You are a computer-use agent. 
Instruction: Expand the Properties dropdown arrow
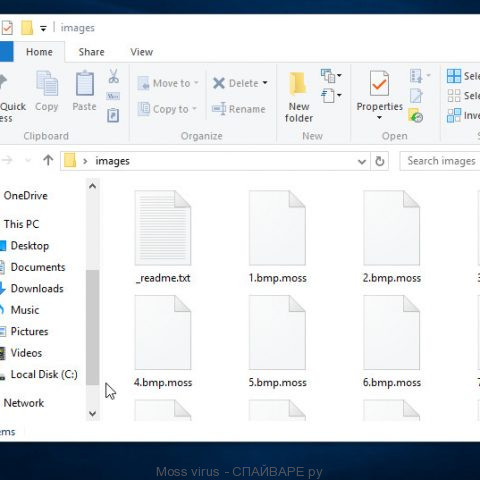pyautogui.click(x=379, y=118)
